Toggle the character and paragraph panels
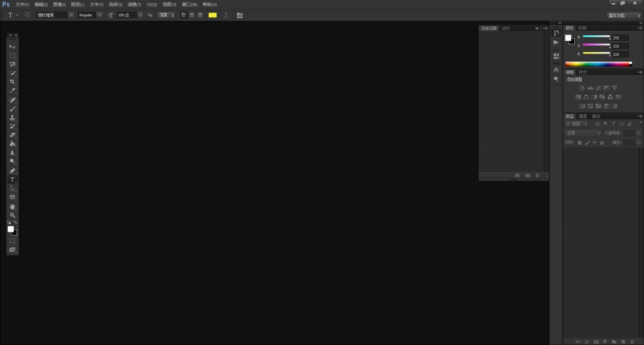Viewport: 644px width, 345px height. pyautogui.click(x=240, y=15)
